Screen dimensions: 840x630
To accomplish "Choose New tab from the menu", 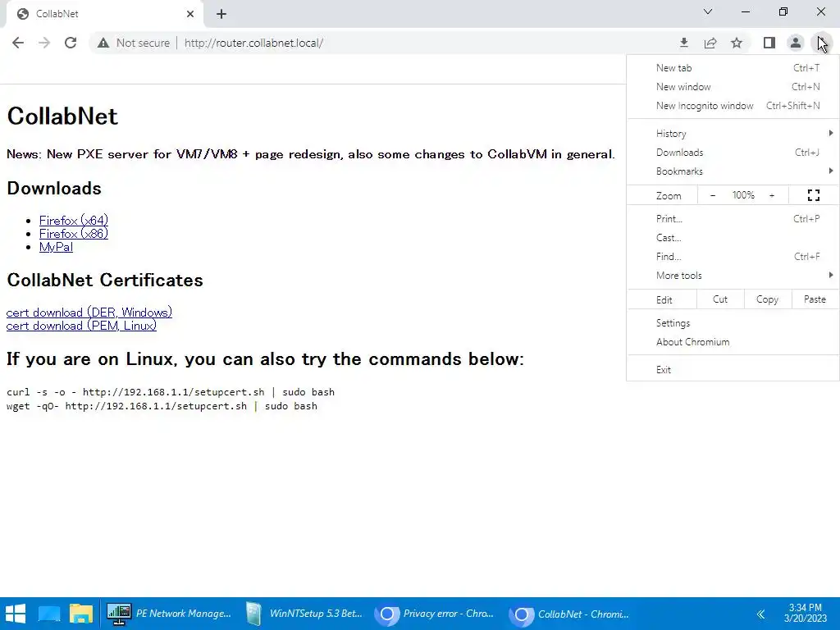I will point(733,68).
